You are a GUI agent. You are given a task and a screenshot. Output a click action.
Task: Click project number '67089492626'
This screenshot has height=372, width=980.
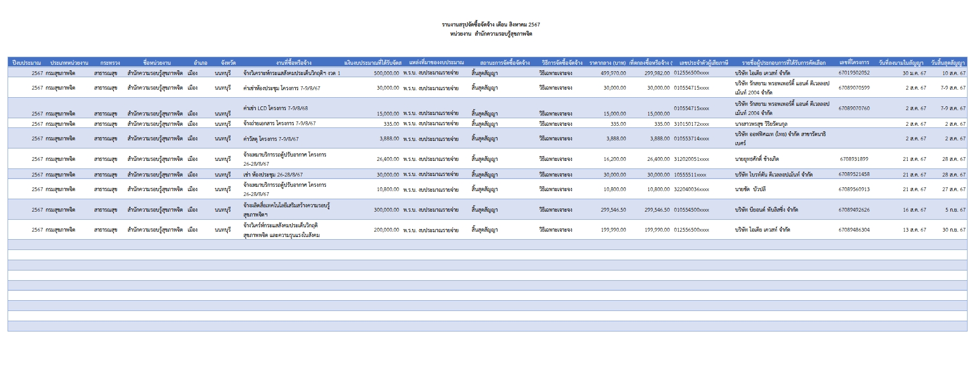[x=854, y=209]
